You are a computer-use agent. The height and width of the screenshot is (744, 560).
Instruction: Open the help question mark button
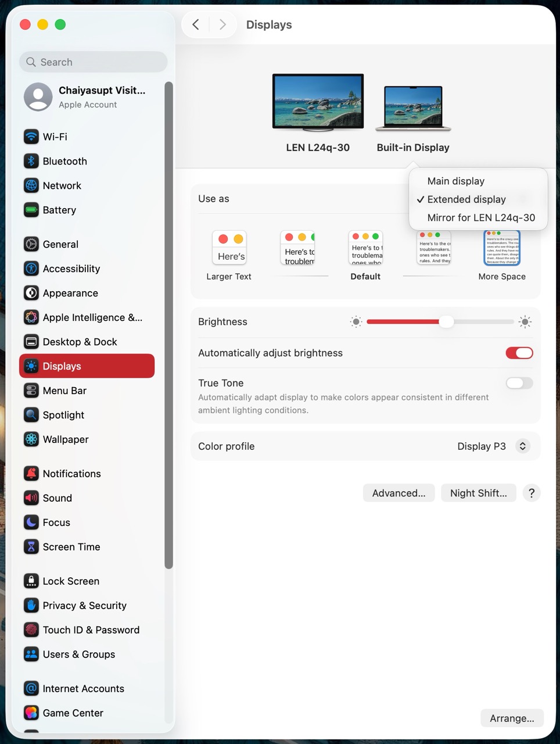[532, 493]
